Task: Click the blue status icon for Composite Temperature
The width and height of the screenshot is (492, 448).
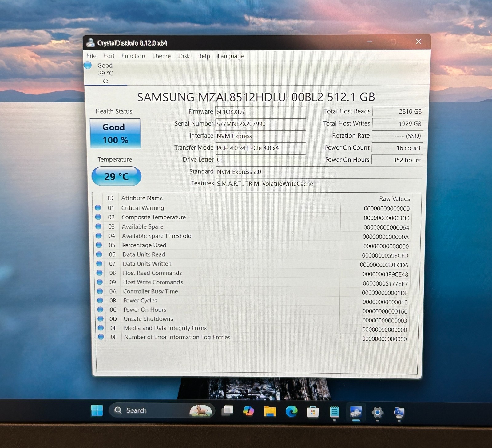Action: click(x=98, y=217)
